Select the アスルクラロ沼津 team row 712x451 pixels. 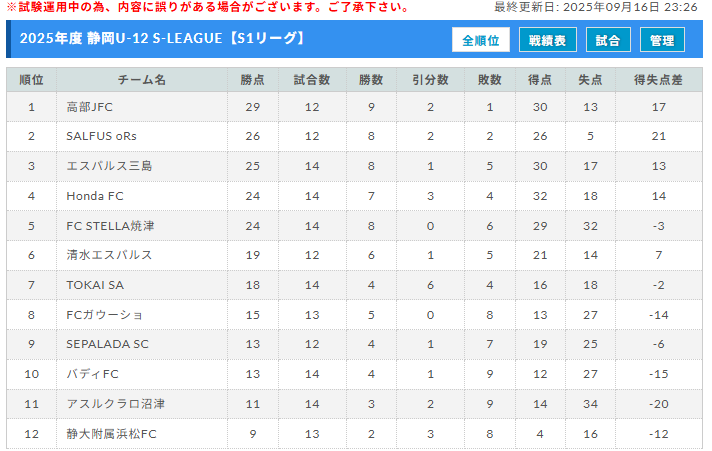(x=354, y=404)
